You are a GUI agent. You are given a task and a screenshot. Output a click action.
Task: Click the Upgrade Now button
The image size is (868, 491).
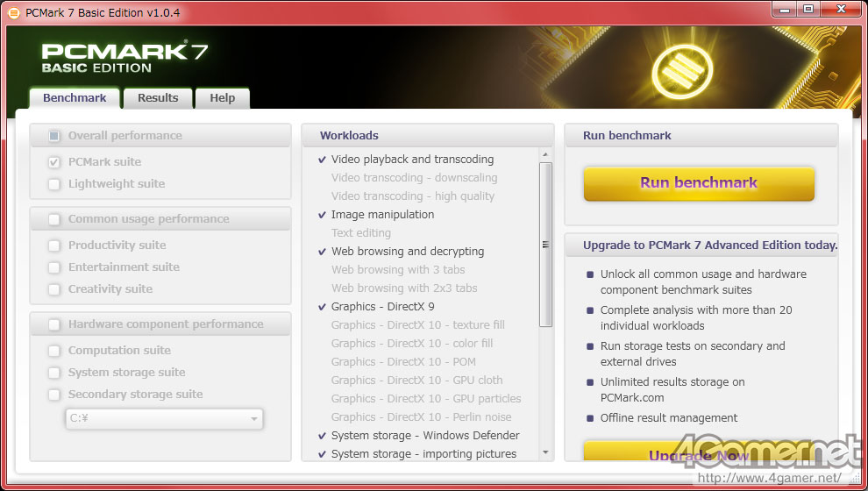click(699, 454)
